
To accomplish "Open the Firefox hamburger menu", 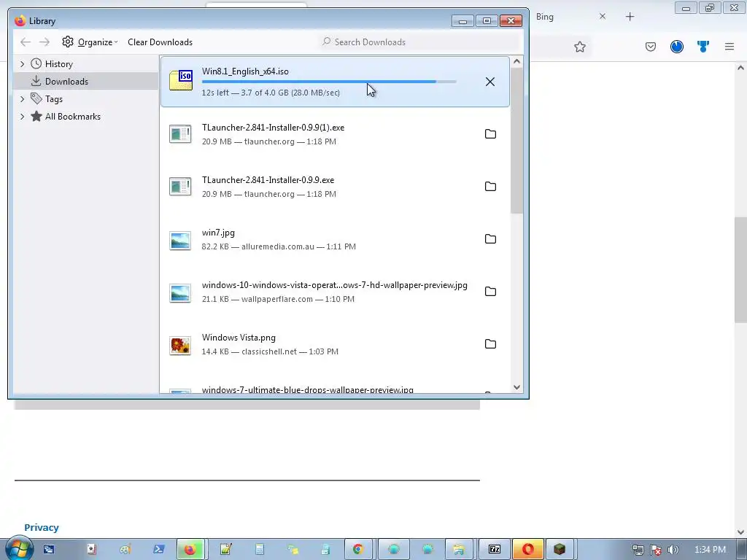I will point(729,47).
